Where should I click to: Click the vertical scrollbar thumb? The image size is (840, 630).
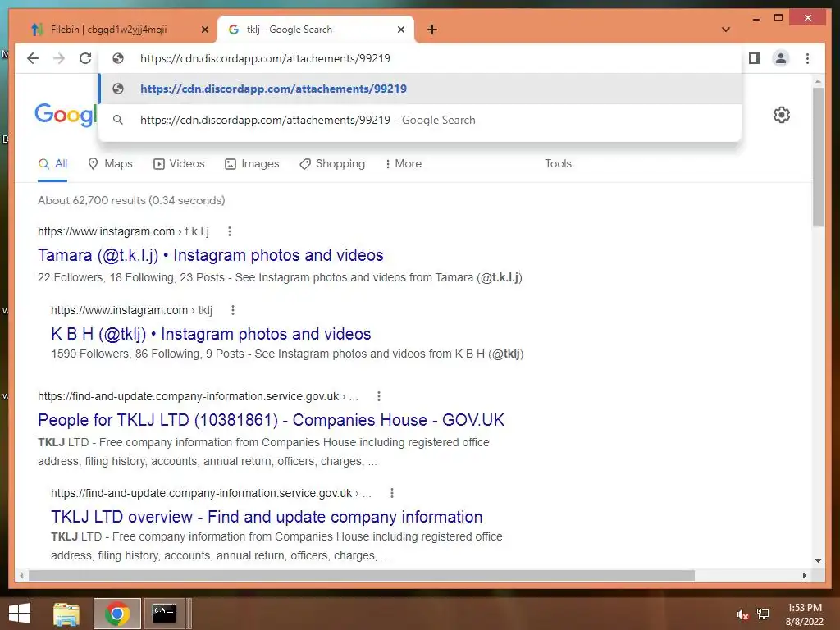pos(818,157)
